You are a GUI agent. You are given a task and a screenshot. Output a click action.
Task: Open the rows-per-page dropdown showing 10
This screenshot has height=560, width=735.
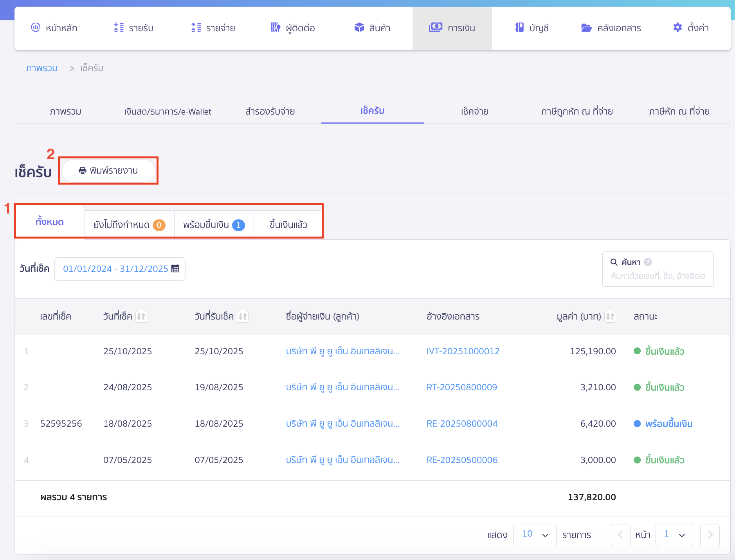point(535,535)
